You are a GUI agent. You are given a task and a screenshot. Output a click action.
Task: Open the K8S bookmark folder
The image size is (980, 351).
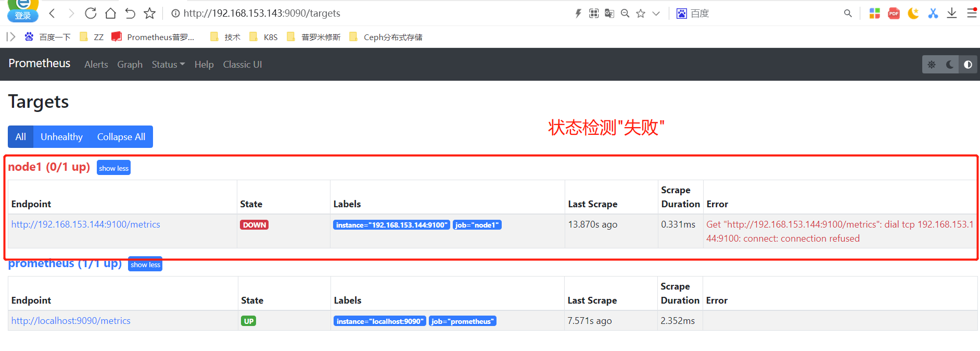point(263,37)
